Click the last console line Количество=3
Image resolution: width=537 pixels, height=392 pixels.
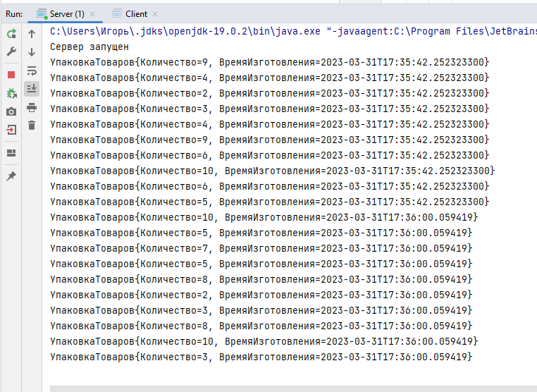click(261, 357)
